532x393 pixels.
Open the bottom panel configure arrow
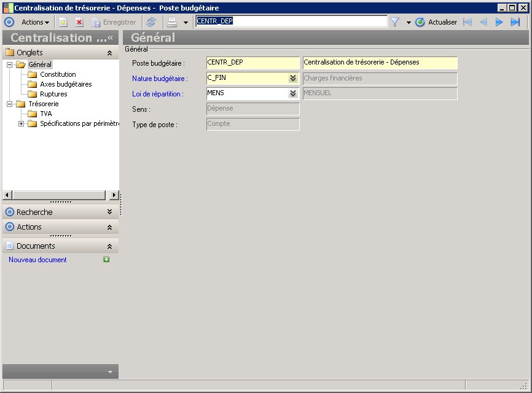click(110, 372)
